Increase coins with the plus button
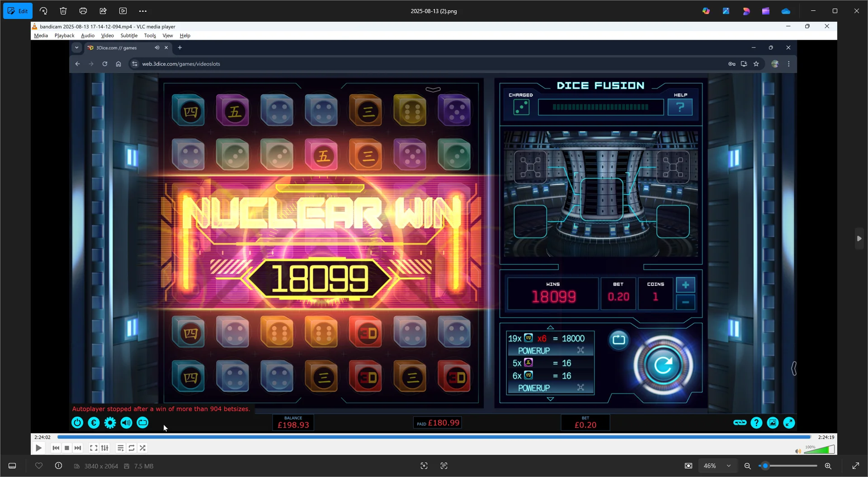This screenshot has width=868, height=477. 685,285
